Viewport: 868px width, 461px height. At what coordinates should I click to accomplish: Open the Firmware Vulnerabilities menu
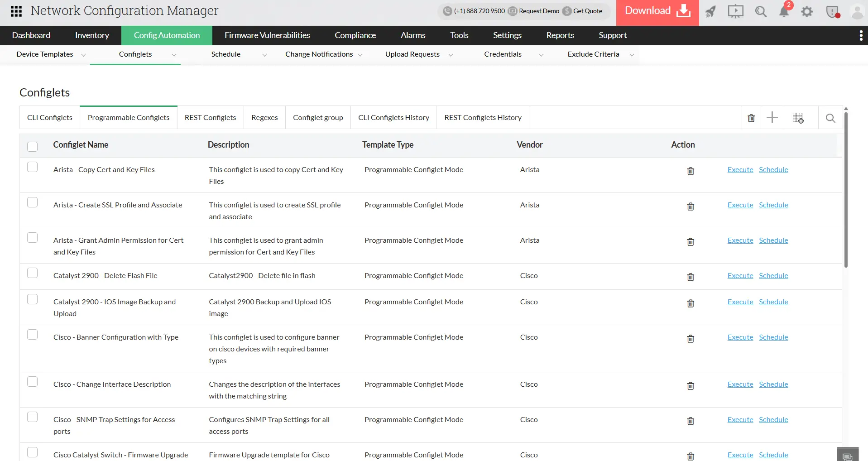point(267,35)
